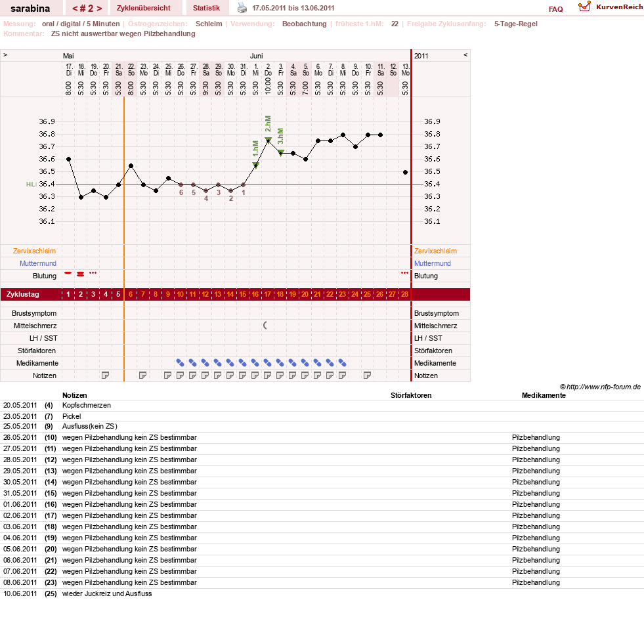The width and height of the screenshot is (644, 644).
Task: Click the 1.hM green triangle marker
Action: [255, 165]
